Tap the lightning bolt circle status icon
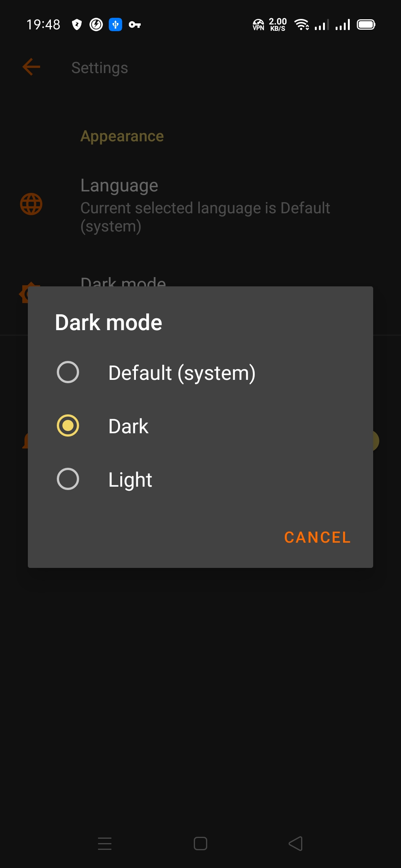 pyautogui.click(x=96, y=25)
